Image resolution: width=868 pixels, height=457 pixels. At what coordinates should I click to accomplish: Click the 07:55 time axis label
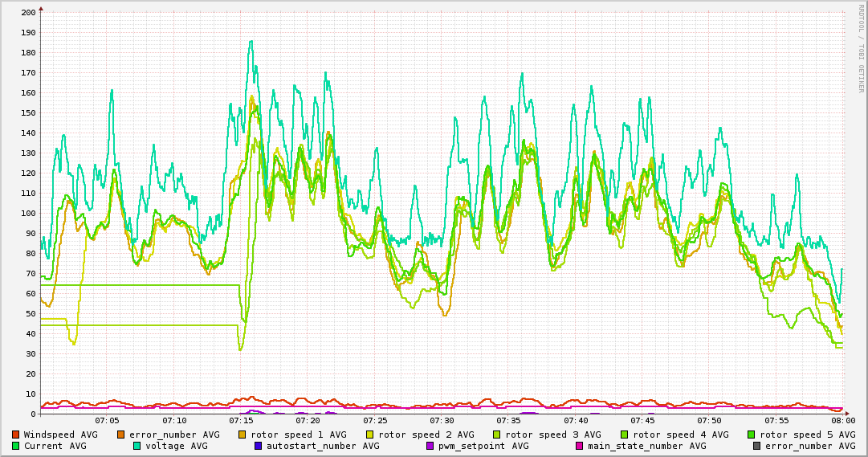(x=776, y=421)
